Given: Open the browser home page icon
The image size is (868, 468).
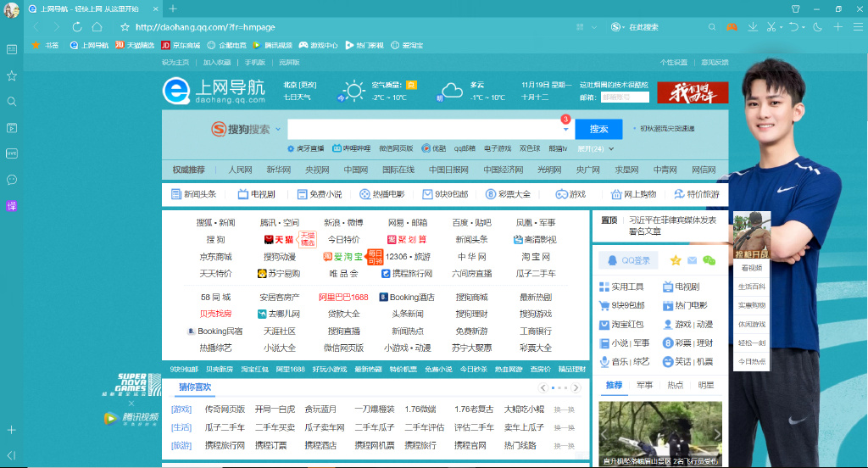Looking at the screenshot, I should (x=97, y=26).
